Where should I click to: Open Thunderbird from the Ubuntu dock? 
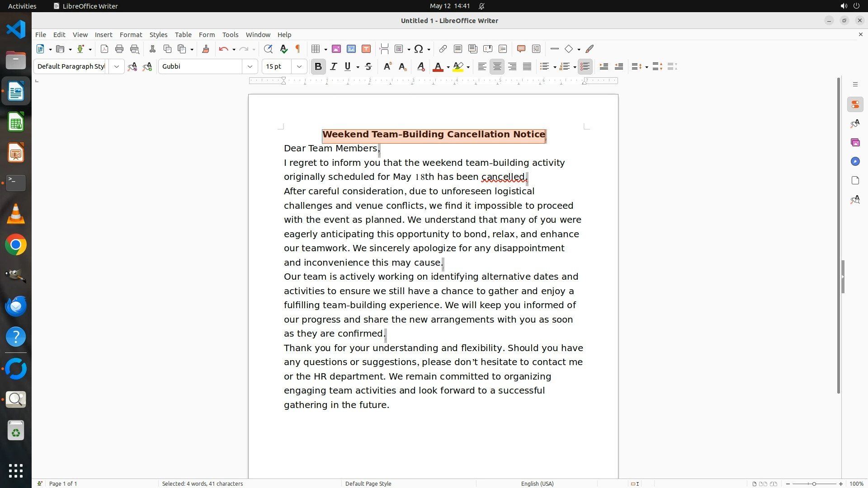16,306
